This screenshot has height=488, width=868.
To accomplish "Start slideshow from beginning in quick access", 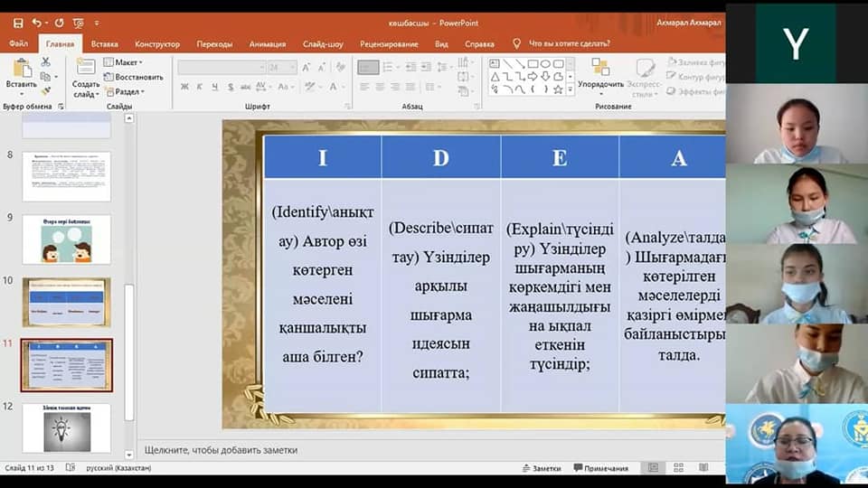I will 78,22.
